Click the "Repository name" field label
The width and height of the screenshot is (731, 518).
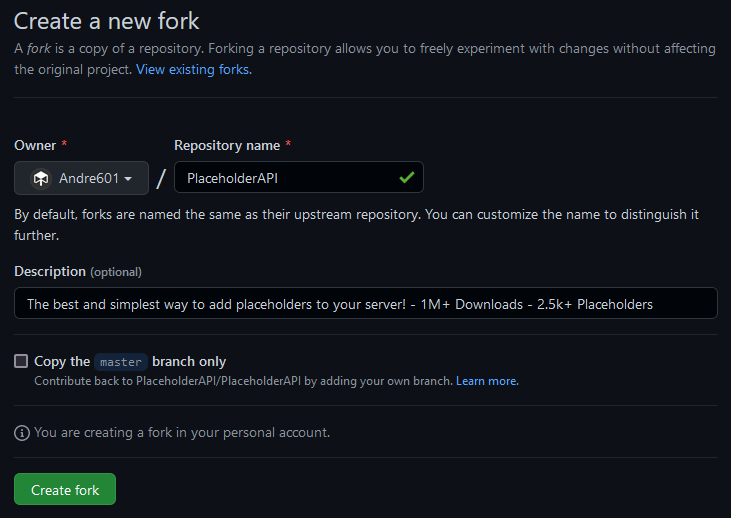click(227, 145)
